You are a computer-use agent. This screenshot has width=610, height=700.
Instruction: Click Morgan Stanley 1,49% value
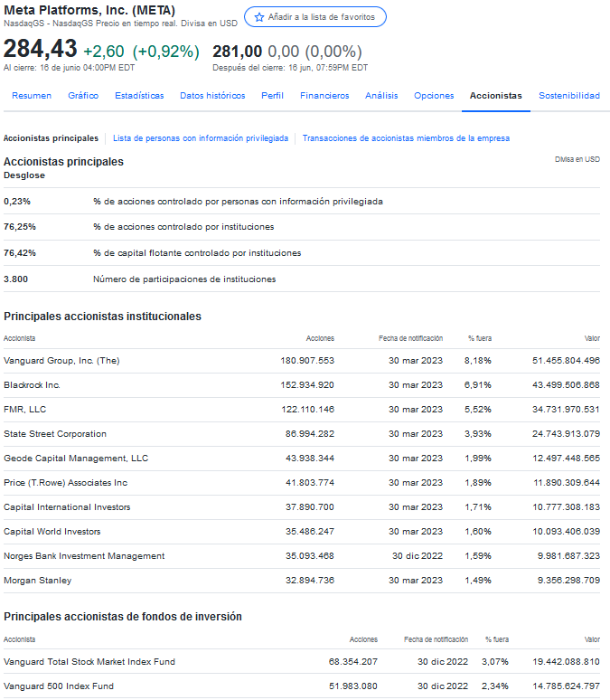click(478, 581)
